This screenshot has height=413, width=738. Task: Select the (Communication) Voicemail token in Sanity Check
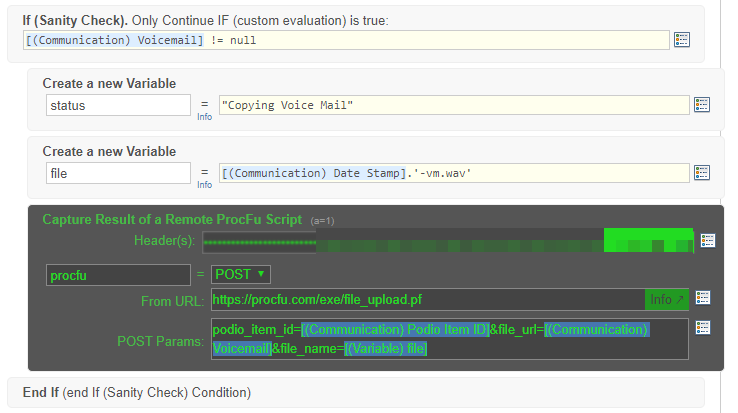pyautogui.click(x=114, y=40)
